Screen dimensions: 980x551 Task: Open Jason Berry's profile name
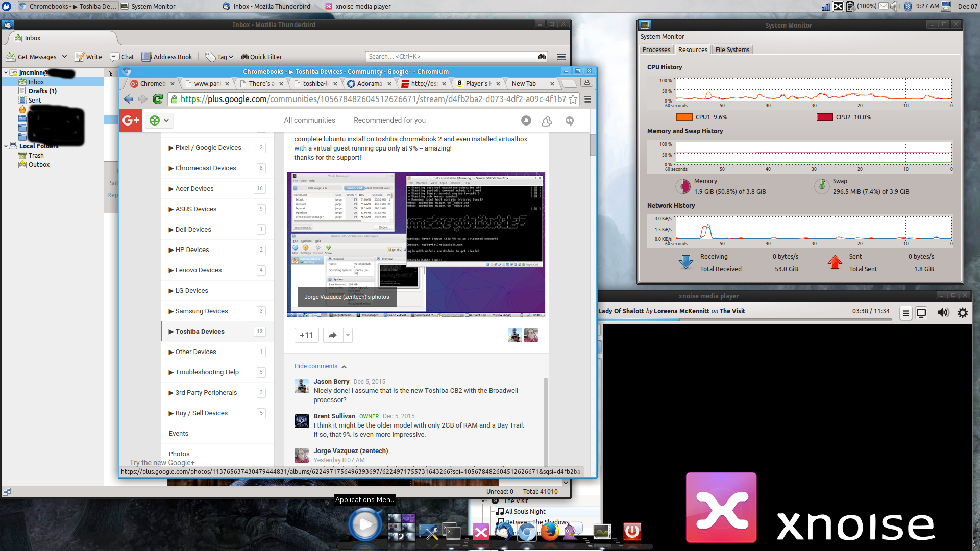(331, 382)
